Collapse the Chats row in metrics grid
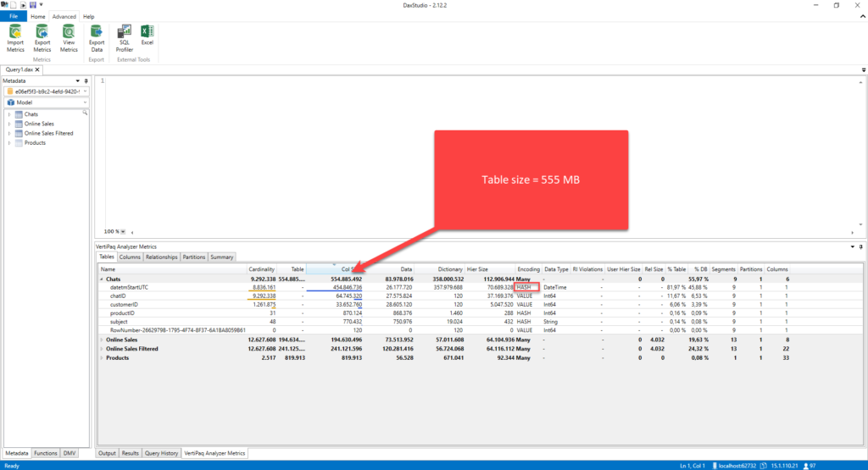This screenshot has height=470, width=868. pyautogui.click(x=102, y=279)
